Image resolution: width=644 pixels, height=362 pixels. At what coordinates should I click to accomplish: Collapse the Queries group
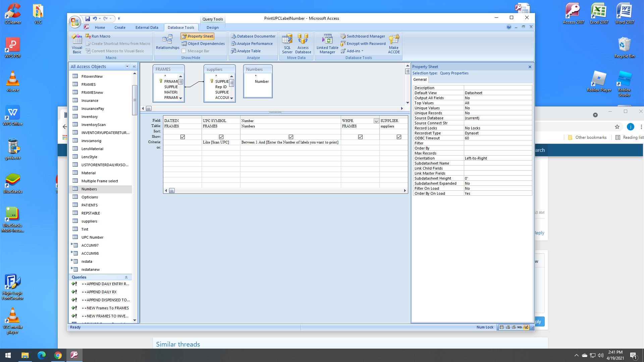[x=126, y=277]
